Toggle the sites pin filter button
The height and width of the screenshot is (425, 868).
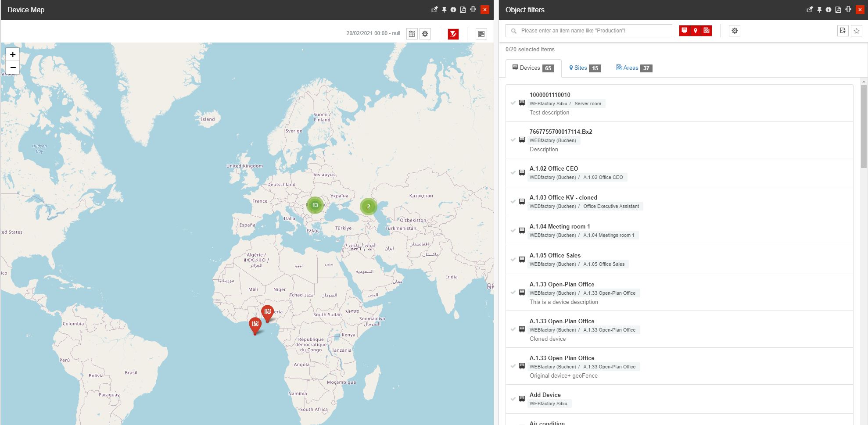695,31
